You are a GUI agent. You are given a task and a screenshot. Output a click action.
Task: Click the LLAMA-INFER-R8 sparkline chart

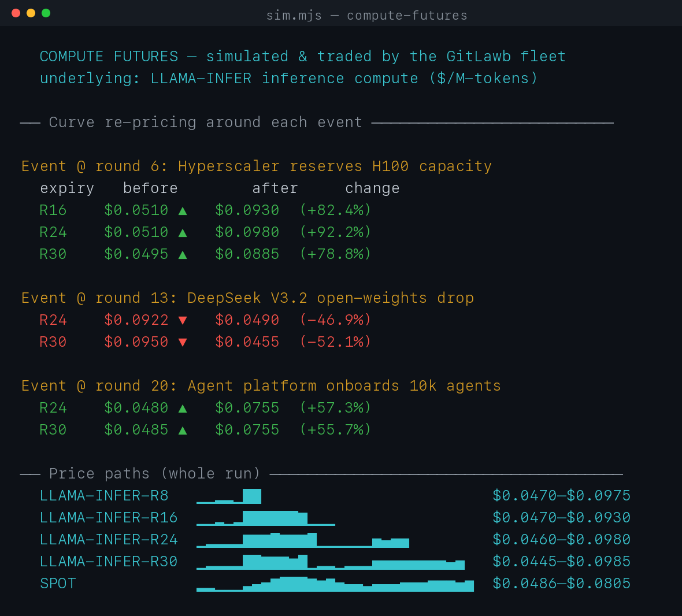[229, 496]
